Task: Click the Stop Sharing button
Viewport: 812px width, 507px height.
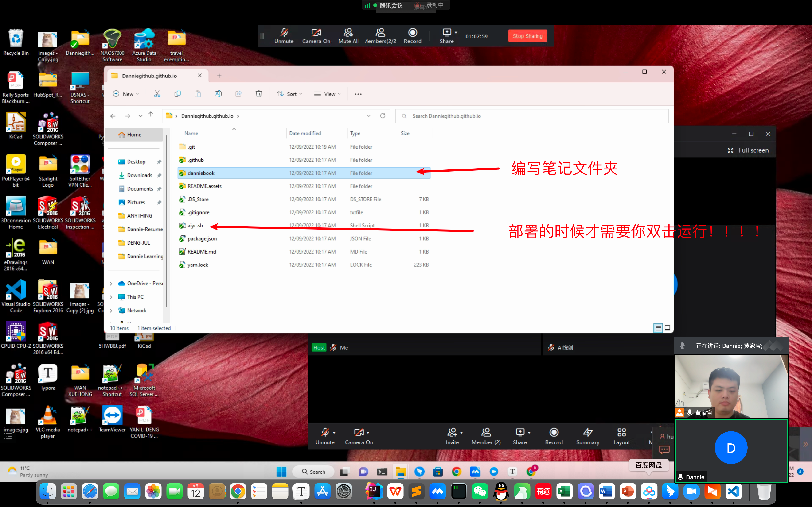Action: [527, 36]
